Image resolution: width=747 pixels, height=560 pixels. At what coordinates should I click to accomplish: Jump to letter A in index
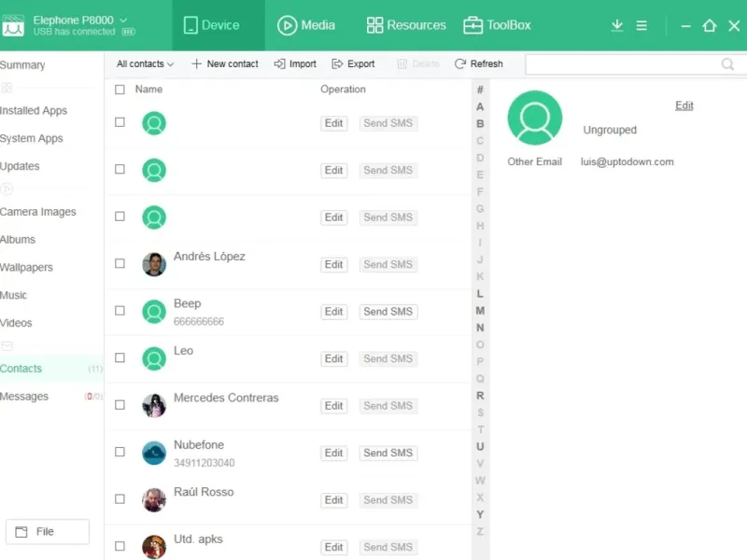[x=480, y=106]
